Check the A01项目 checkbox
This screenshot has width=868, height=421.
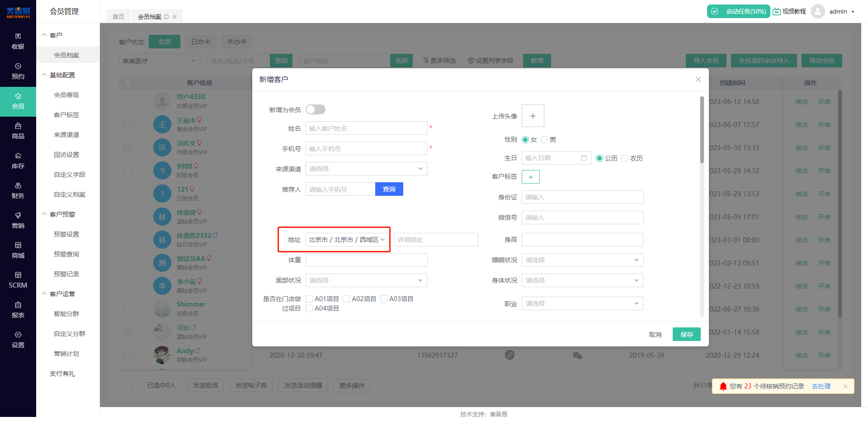click(309, 298)
